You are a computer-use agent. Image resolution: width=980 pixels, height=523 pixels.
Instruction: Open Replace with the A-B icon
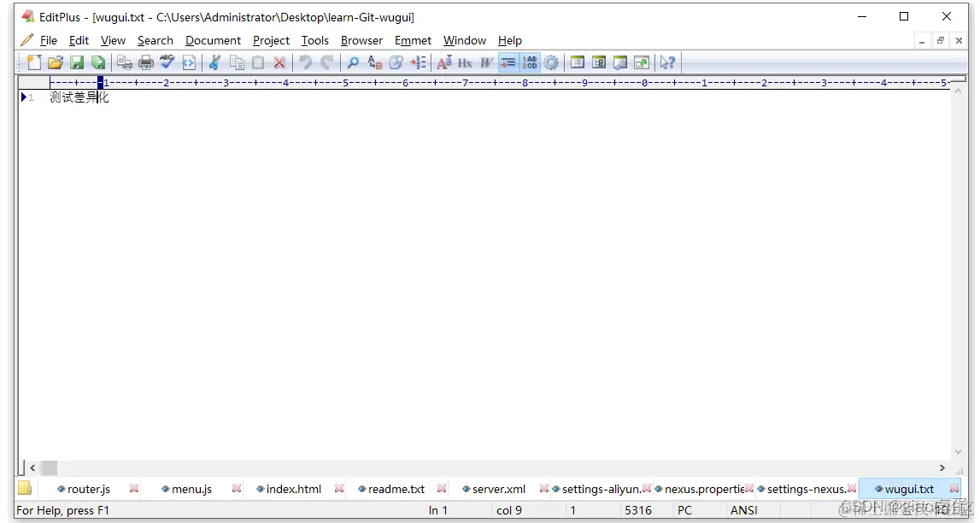click(374, 62)
